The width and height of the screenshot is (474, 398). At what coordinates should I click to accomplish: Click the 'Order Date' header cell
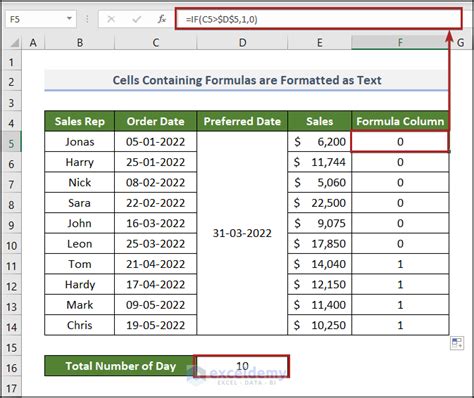coord(156,121)
